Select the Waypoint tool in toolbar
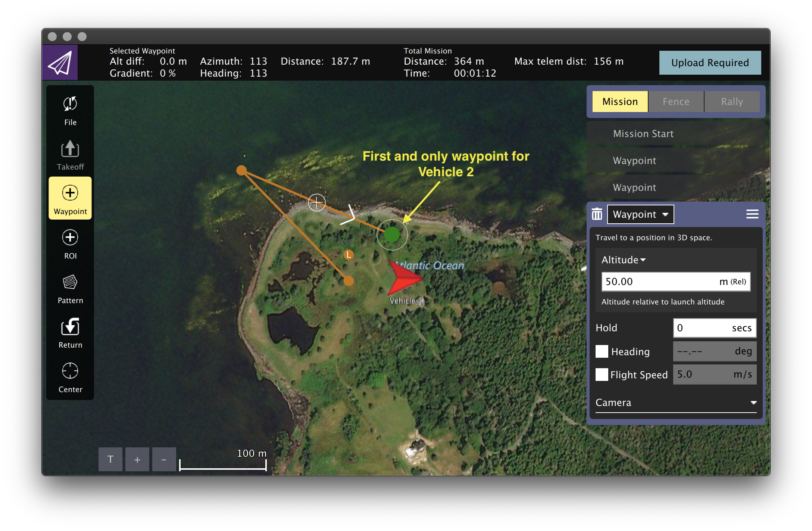This screenshot has width=812, height=531. (x=70, y=199)
